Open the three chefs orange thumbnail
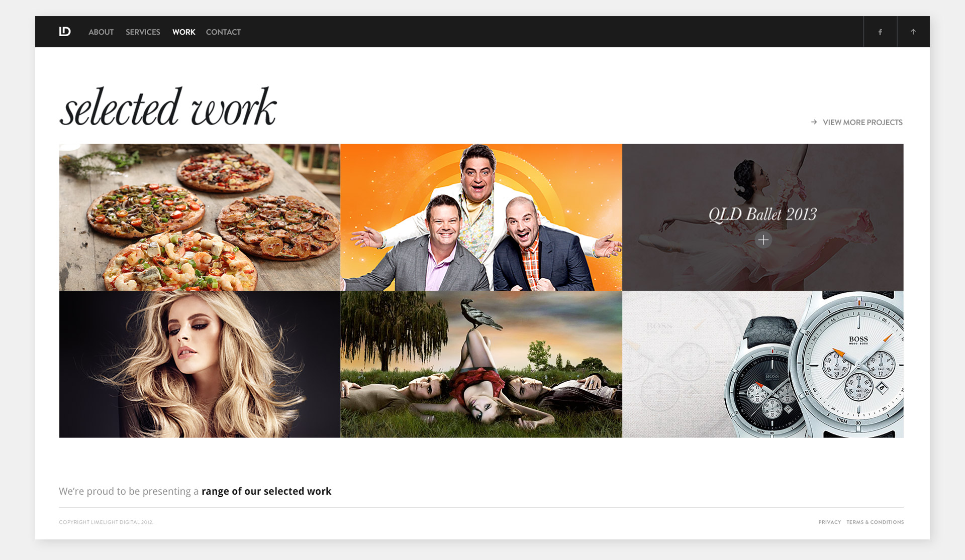This screenshot has width=965, height=560. 481,217
